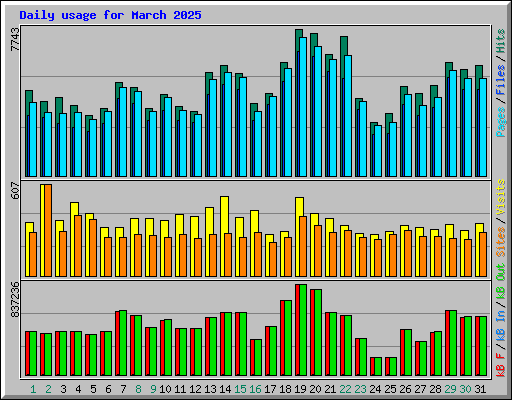Click the bottom axis value 837236
The image size is (512, 400).
pyautogui.click(x=15, y=300)
